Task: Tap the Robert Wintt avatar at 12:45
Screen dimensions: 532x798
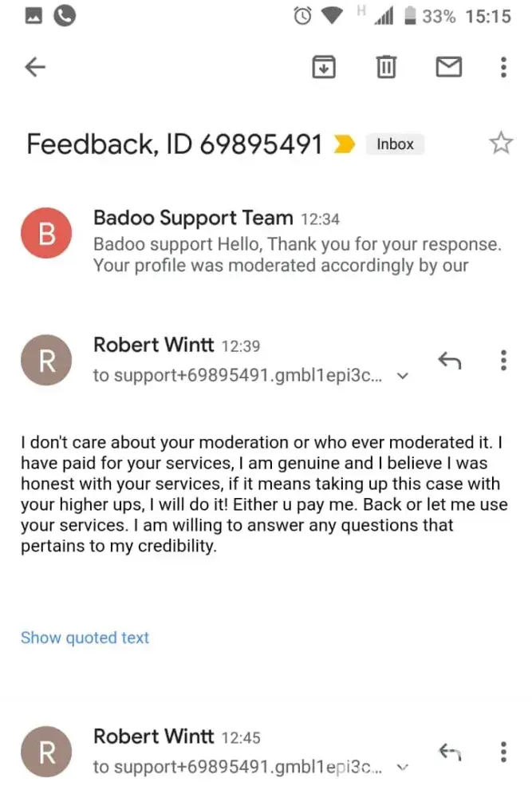Action: click(x=46, y=752)
